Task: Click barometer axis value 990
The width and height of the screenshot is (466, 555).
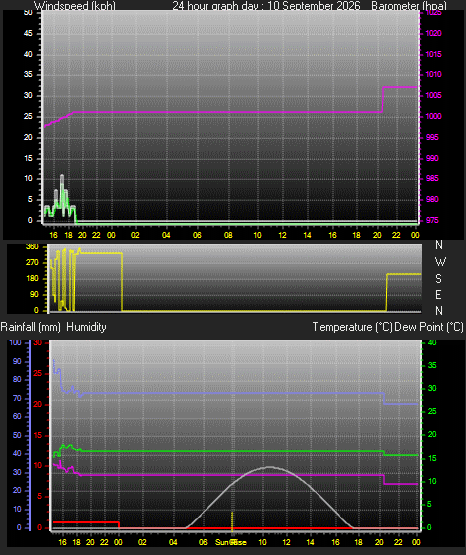Action: [432, 158]
